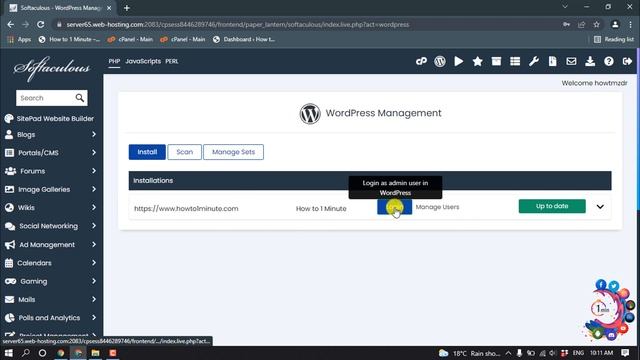Open SitePad Website Builder link

click(49, 118)
